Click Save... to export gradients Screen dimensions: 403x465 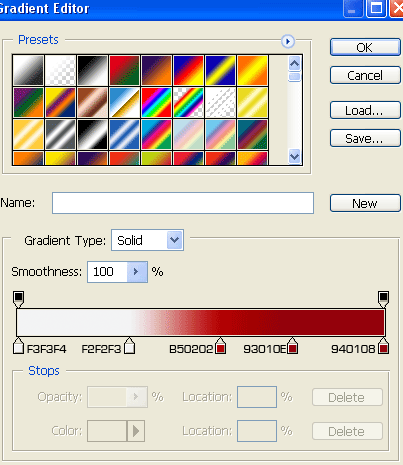365,138
